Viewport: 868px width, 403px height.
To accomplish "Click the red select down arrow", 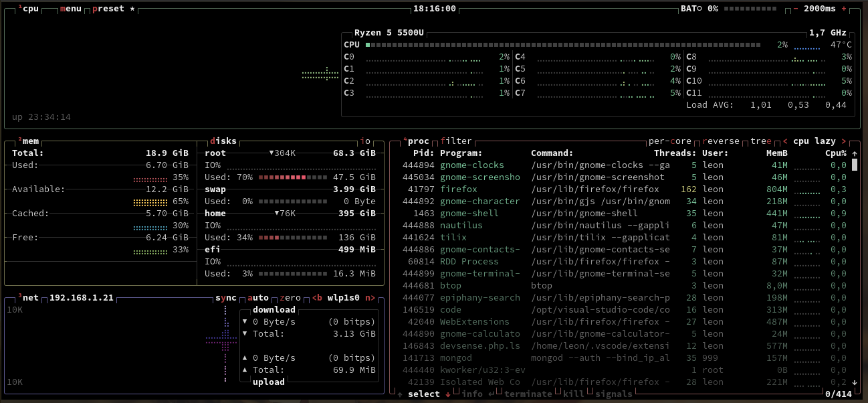I will click(x=448, y=394).
